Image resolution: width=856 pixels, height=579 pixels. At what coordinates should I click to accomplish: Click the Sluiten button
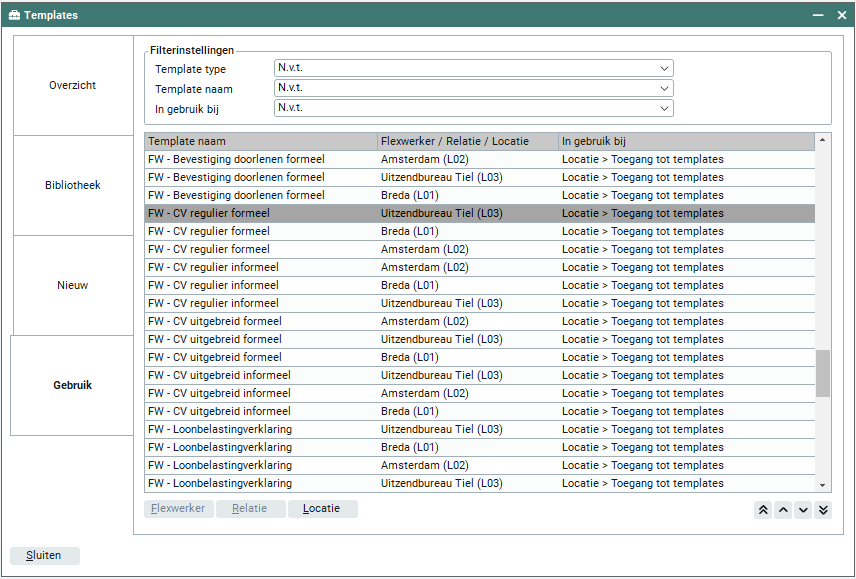pyautogui.click(x=44, y=556)
